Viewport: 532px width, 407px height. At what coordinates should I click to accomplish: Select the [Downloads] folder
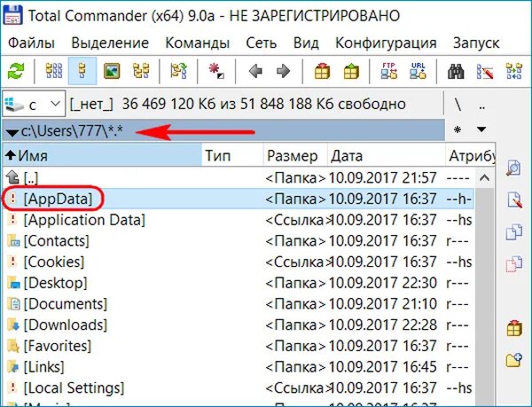[x=239, y=325]
